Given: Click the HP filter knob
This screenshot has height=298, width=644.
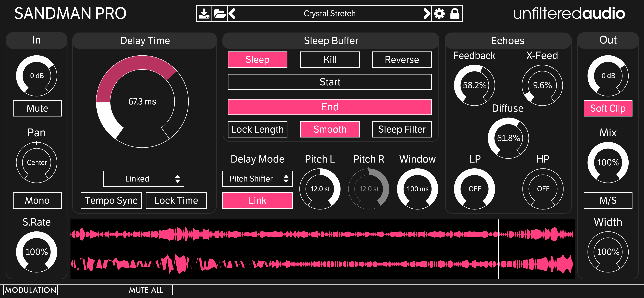Looking at the screenshot, I should 543,189.
